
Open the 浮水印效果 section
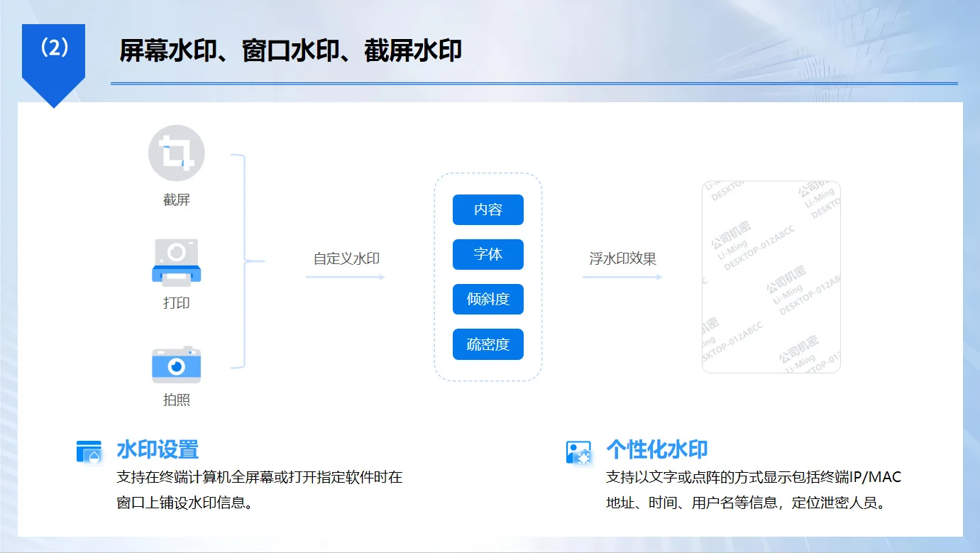(x=623, y=259)
